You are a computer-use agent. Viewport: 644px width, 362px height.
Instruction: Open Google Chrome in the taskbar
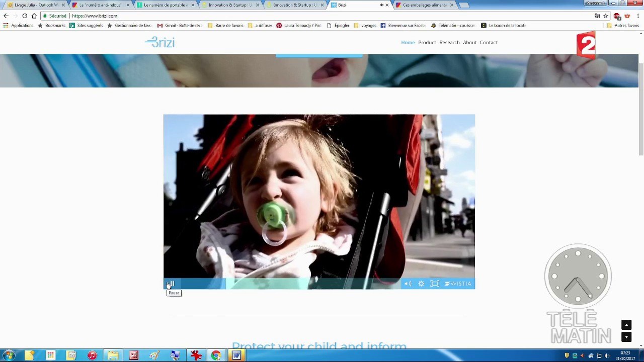216,355
